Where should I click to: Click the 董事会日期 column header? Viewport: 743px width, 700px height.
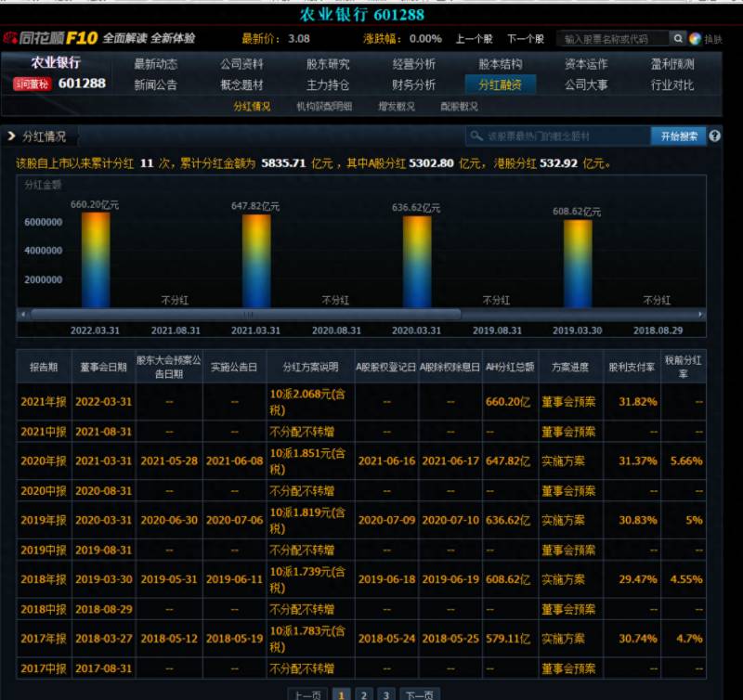[x=103, y=367]
